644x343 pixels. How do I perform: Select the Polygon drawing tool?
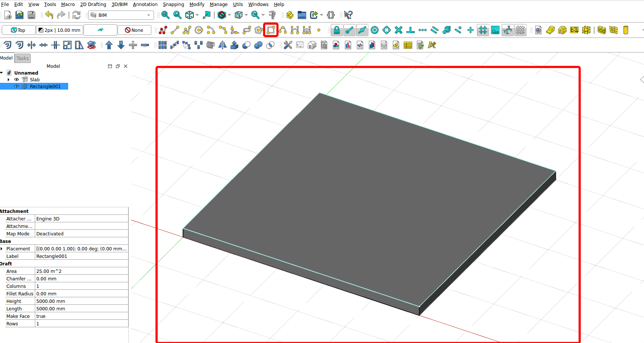pos(258,30)
